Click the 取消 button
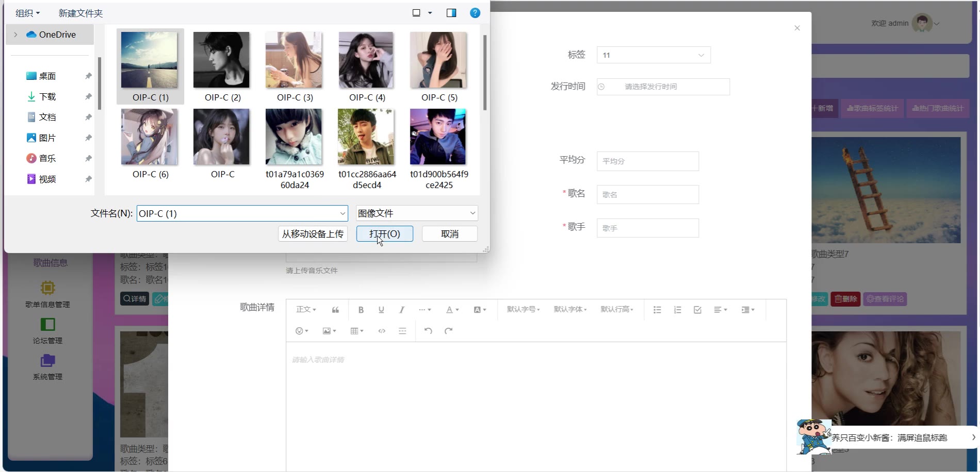 point(449,234)
